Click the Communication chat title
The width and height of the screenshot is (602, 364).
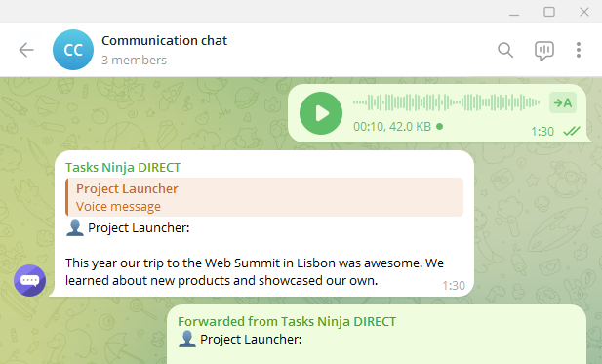click(164, 40)
